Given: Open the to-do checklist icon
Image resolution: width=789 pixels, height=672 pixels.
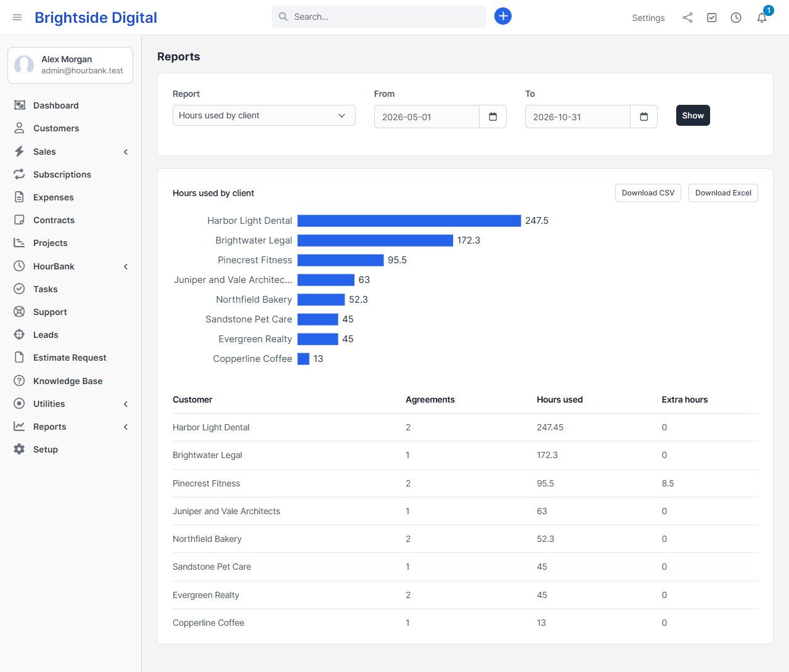Looking at the screenshot, I should [712, 18].
